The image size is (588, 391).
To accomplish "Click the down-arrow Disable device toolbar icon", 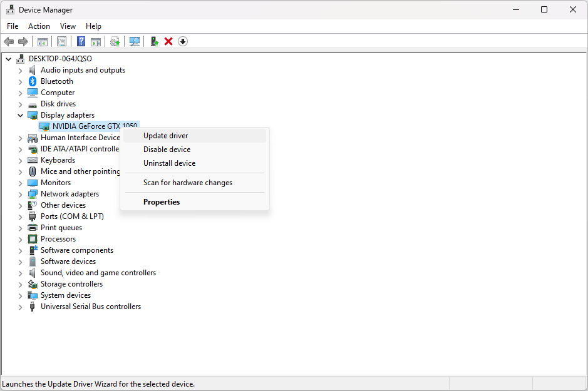I will click(183, 41).
